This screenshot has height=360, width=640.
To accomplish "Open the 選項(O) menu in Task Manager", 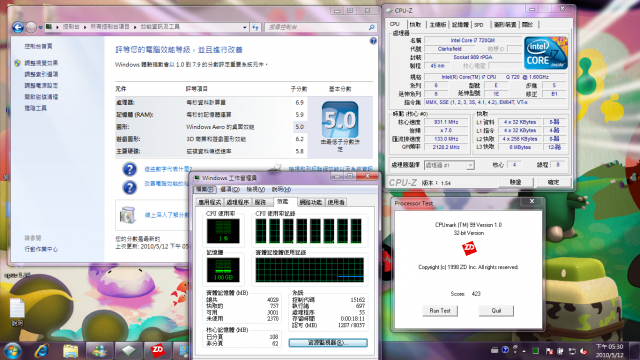I will tap(230, 189).
